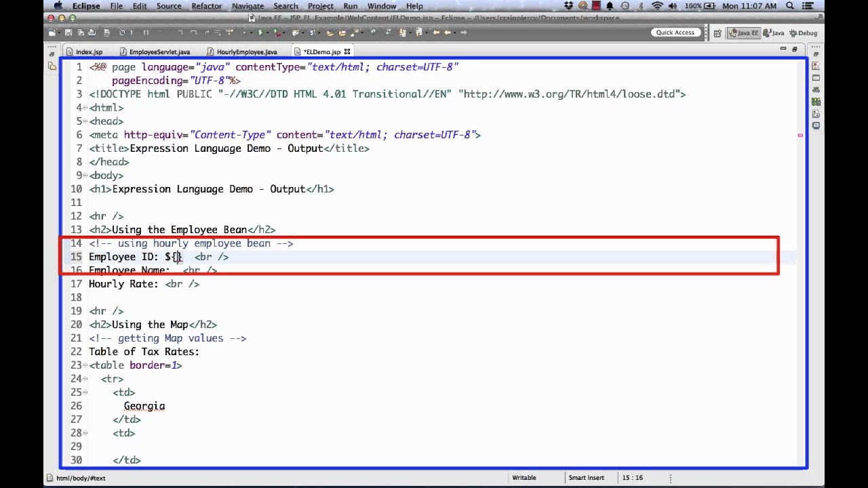The image size is (868, 488).
Task: Open the Navigate menu
Action: coord(248,6)
